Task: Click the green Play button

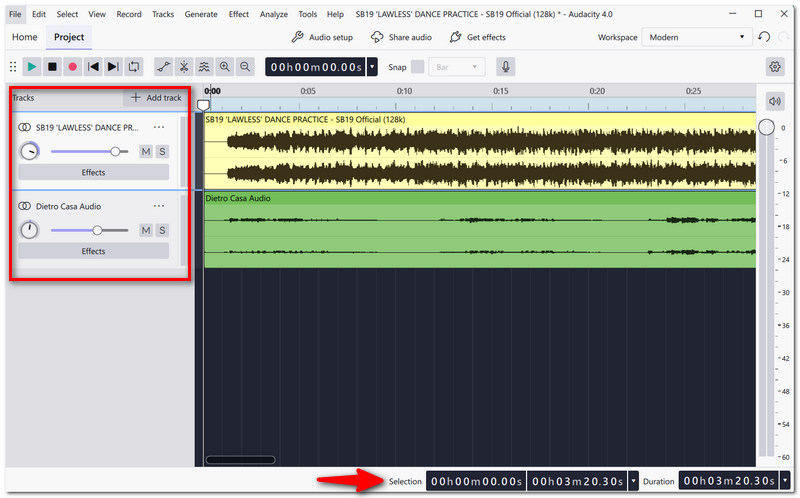Action: coord(32,67)
